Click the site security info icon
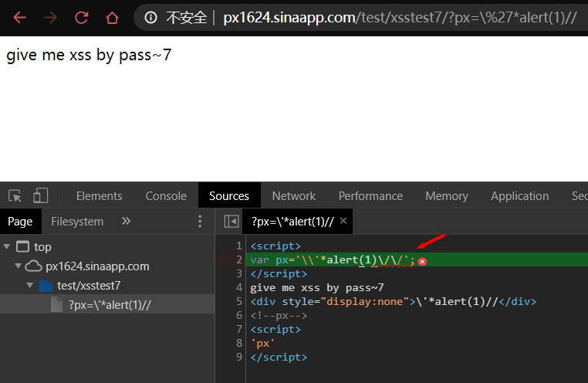The image size is (588, 383). point(150,18)
